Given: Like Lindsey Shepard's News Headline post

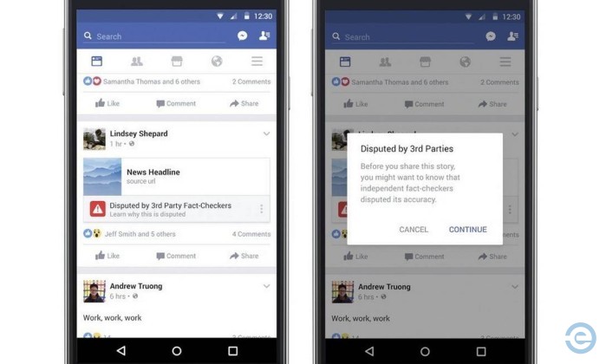Looking at the screenshot, I should [108, 256].
